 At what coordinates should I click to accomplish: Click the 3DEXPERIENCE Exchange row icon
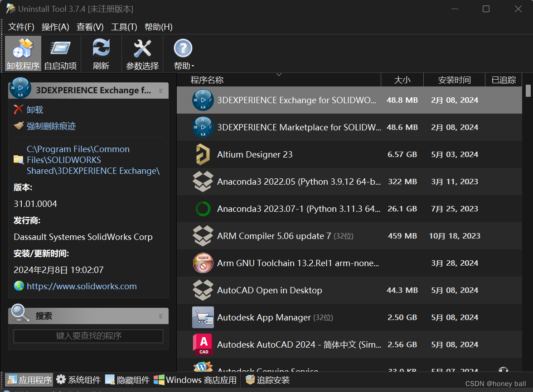[x=203, y=100]
